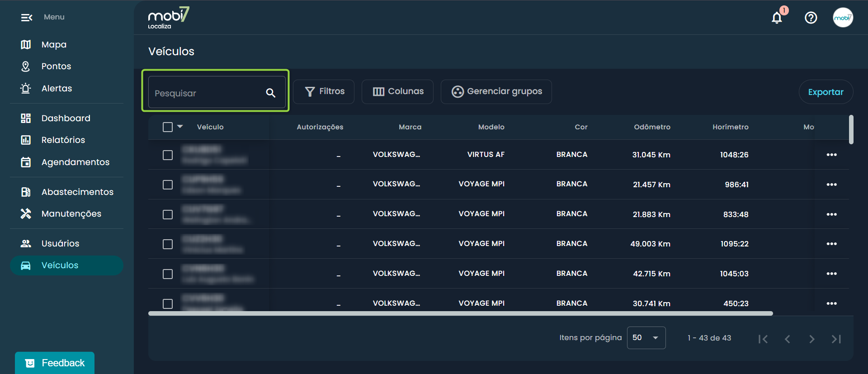Select the checkbox for the 49.003 Km vehicle
The image size is (868, 374).
tap(168, 244)
